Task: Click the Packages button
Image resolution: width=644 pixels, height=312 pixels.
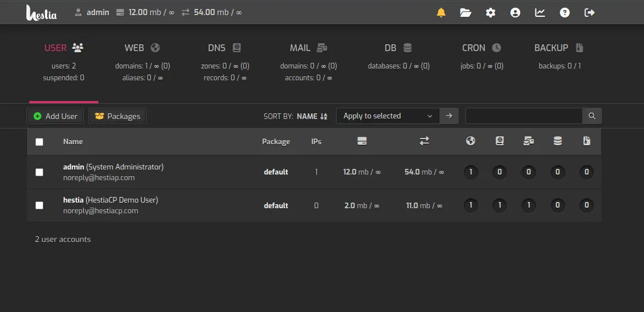Action: (x=117, y=116)
